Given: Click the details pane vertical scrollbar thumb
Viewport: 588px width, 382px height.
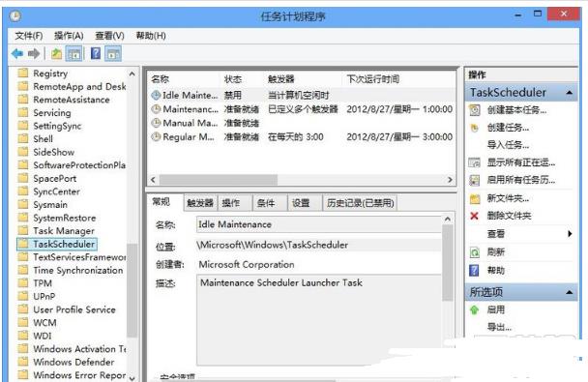Looking at the screenshot, I should point(448,262).
